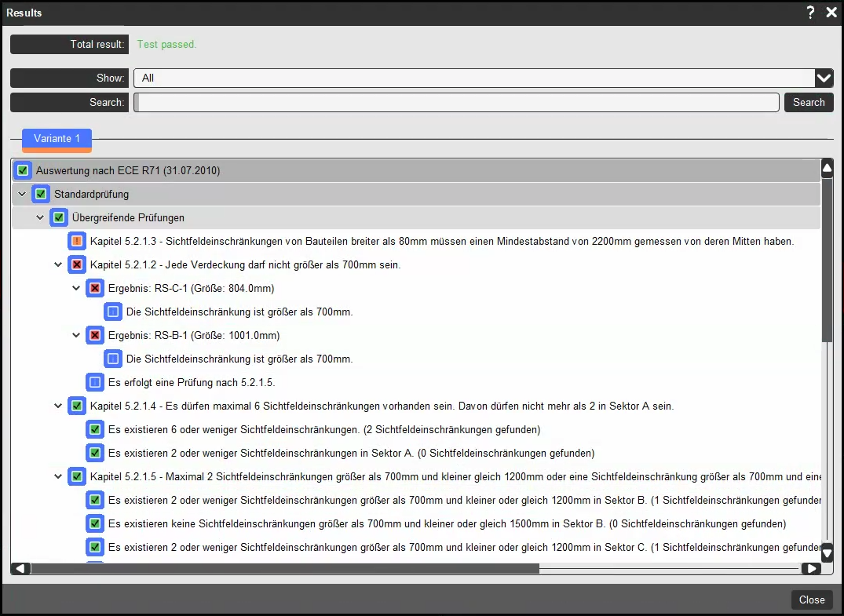Select the Variante 1 tab

coord(57,139)
